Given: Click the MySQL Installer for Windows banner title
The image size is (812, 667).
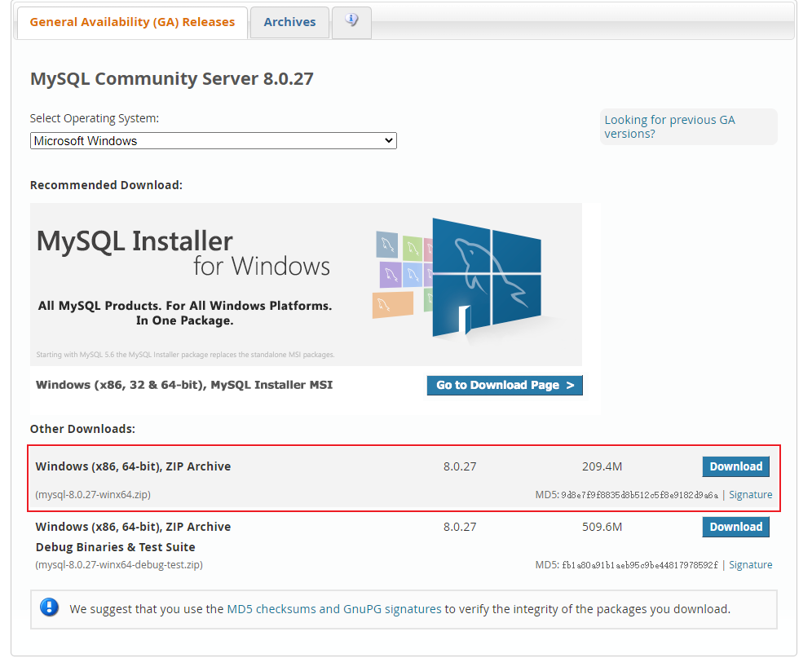Looking at the screenshot, I should (183, 253).
